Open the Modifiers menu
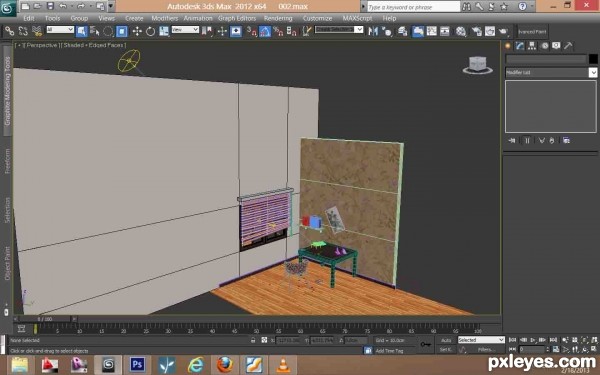 coord(165,18)
